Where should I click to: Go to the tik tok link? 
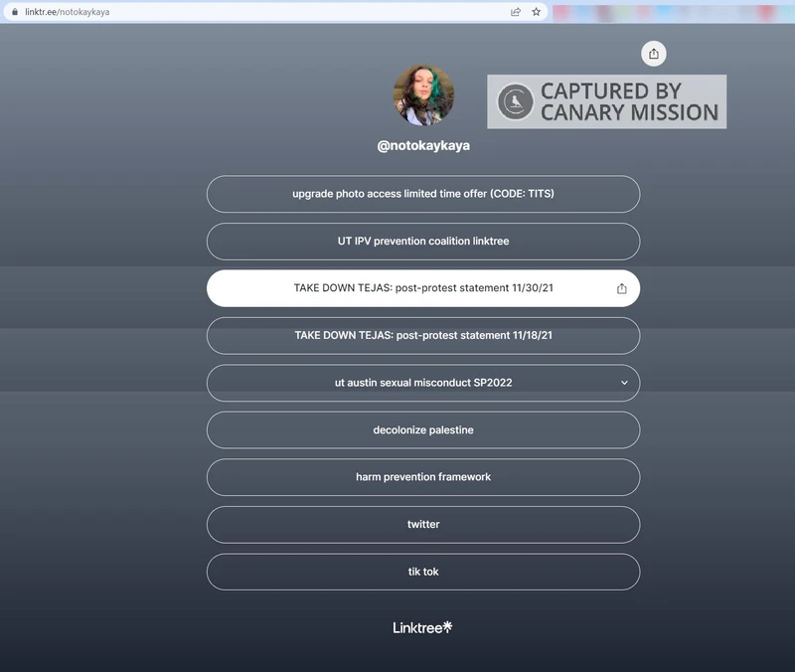coord(422,572)
